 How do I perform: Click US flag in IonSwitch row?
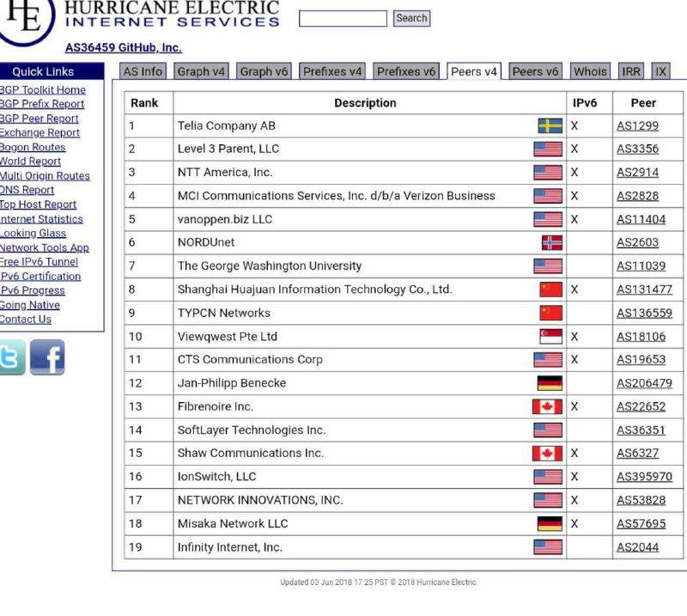548,477
